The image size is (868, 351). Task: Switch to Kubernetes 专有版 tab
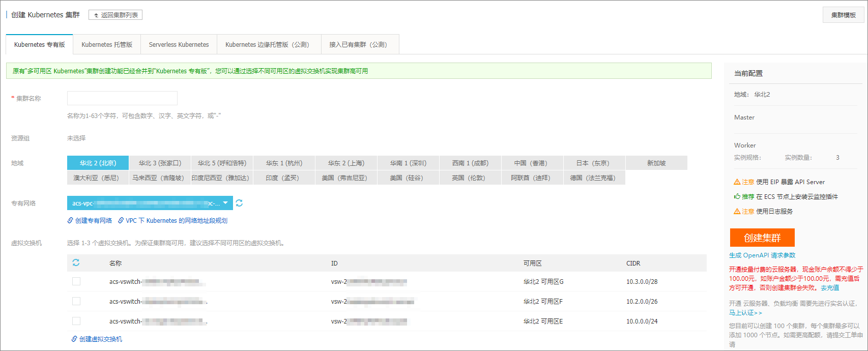[40, 44]
